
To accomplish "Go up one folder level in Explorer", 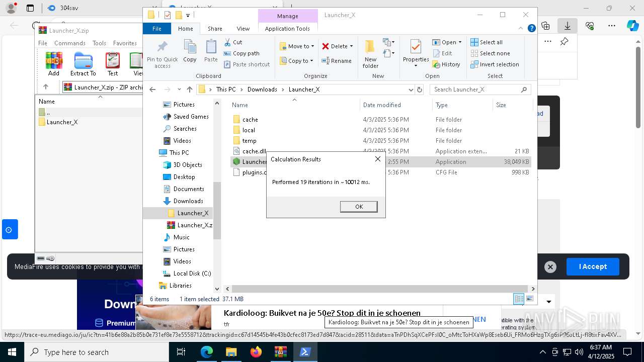I will coord(189,89).
